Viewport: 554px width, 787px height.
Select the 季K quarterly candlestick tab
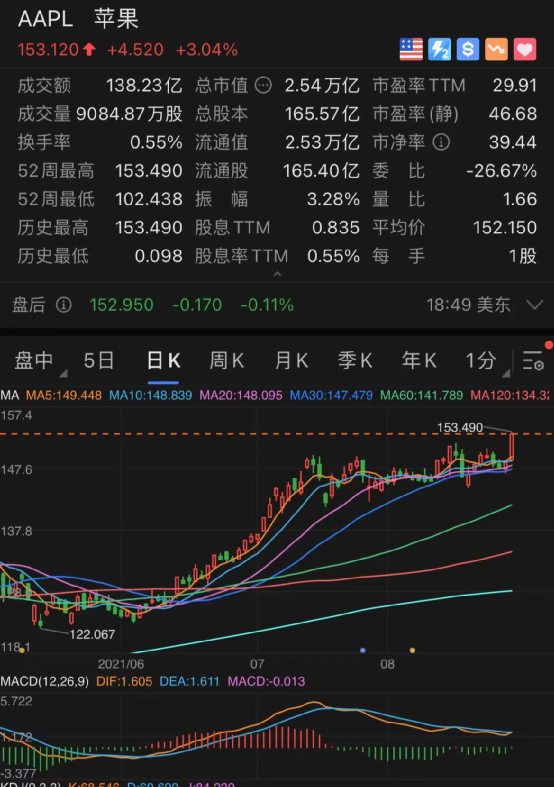(355, 360)
